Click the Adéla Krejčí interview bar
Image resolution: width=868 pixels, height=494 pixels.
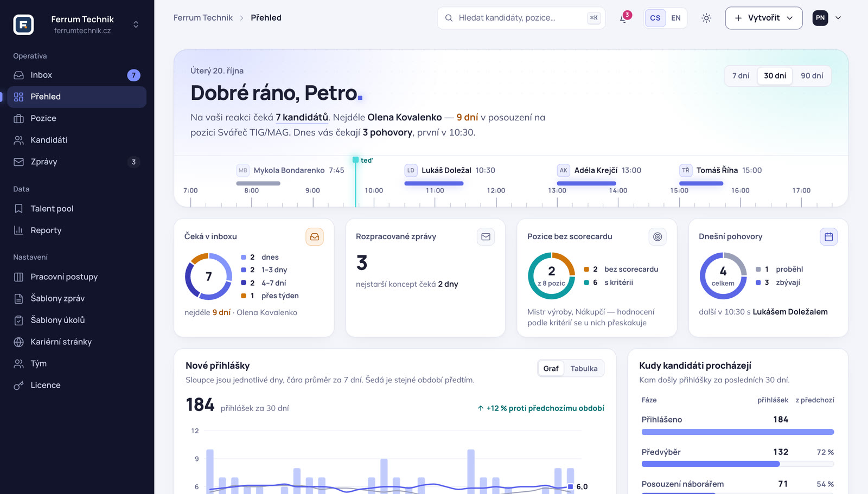[x=586, y=183]
